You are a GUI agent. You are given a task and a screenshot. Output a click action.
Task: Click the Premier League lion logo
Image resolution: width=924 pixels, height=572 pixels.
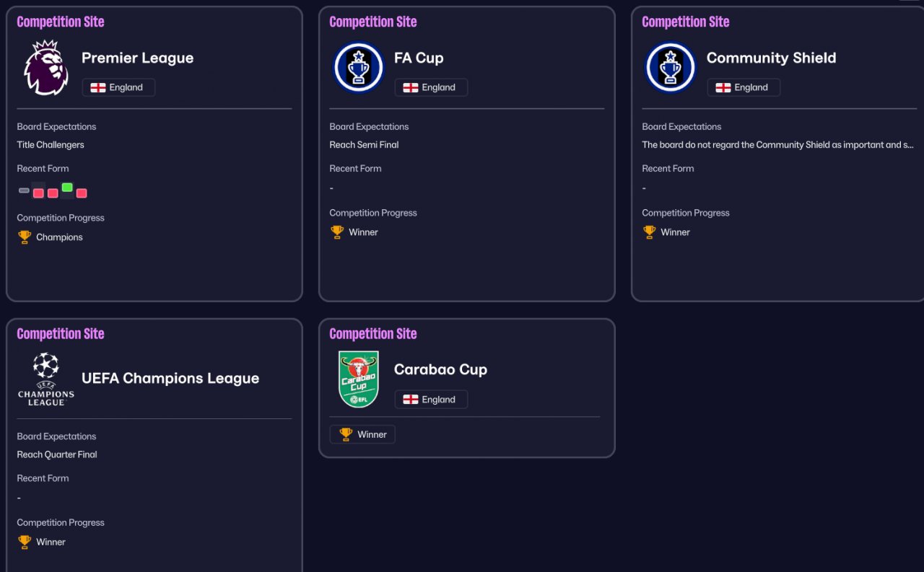[x=46, y=67]
